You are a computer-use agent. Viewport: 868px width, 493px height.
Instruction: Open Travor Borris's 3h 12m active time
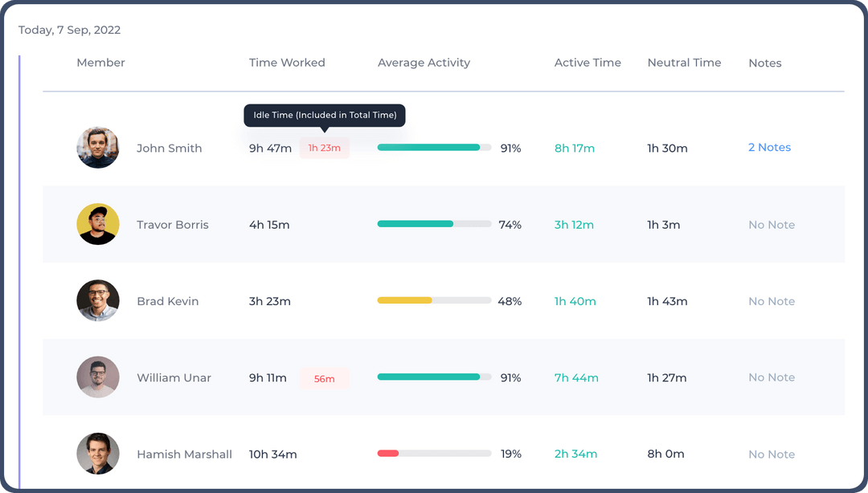(575, 225)
